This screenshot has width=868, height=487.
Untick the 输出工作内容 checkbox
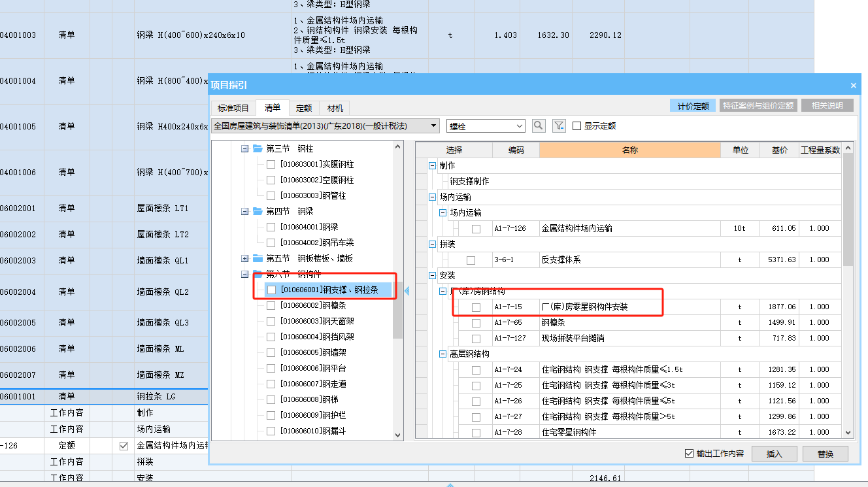[689, 453]
